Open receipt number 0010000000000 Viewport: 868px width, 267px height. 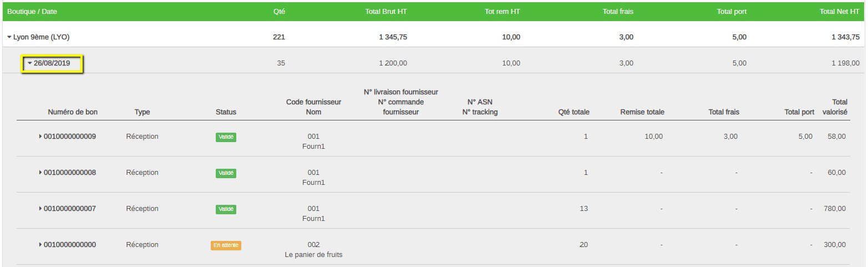click(x=70, y=245)
